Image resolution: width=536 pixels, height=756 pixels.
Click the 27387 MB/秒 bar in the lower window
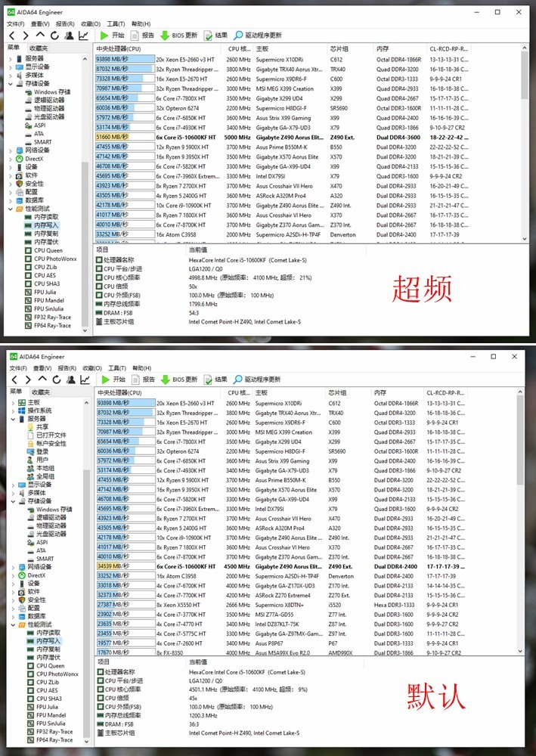point(125,605)
